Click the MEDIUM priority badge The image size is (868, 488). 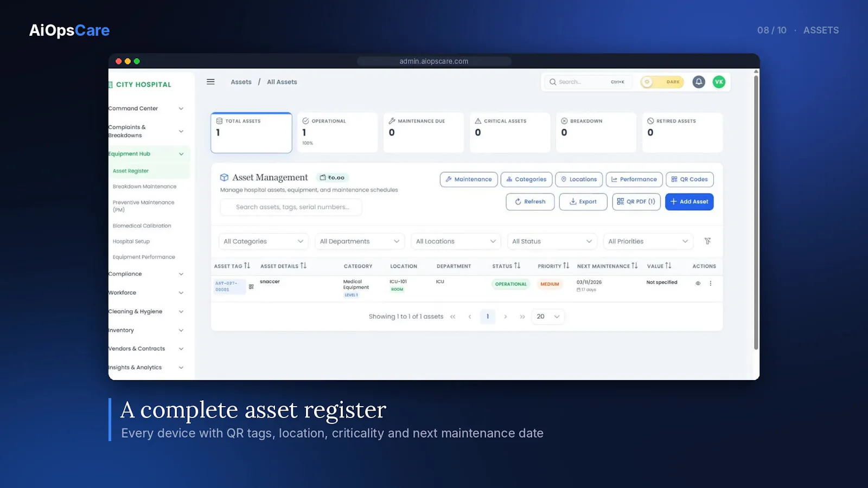pyautogui.click(x=550, y=284)
